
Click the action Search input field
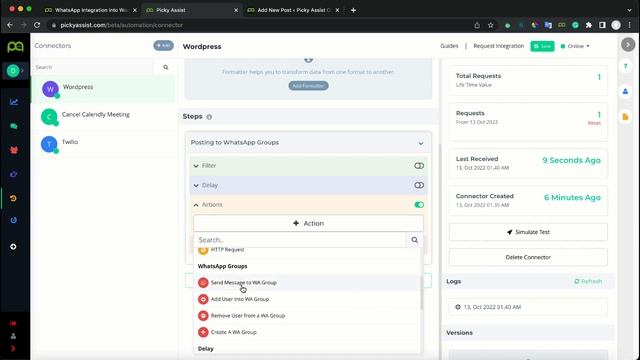pos(300,240)
